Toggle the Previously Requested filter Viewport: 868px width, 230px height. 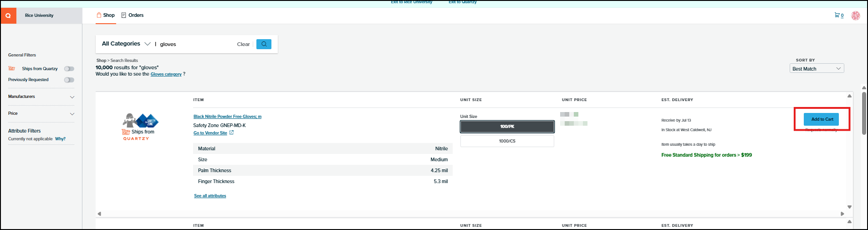point(69,80)
